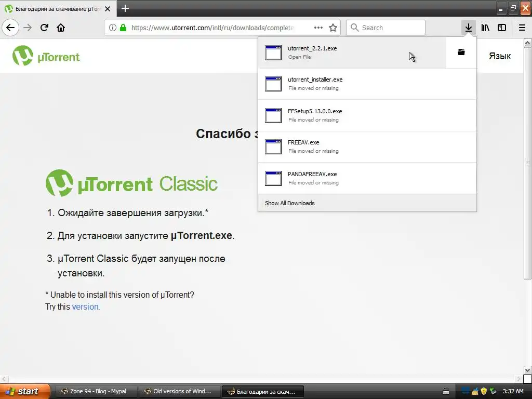Open a new browser tab
The image size is (532, 399).
coord(125,8)
